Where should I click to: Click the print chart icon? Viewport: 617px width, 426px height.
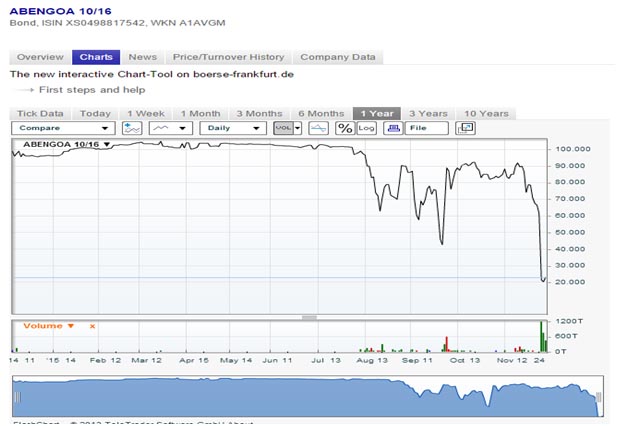point(393,128)
